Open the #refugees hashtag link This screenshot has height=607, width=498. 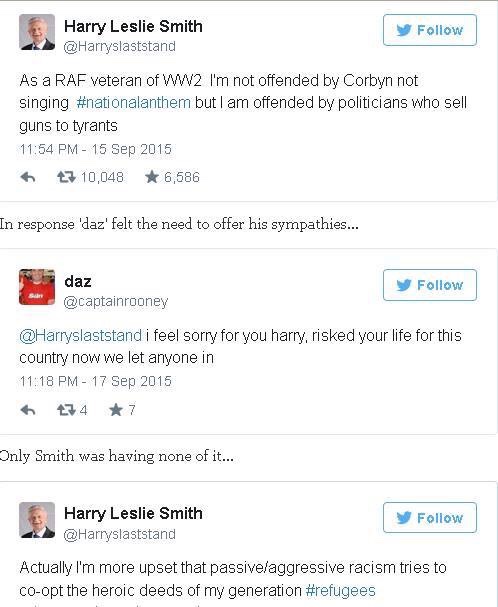click(340, 591)
